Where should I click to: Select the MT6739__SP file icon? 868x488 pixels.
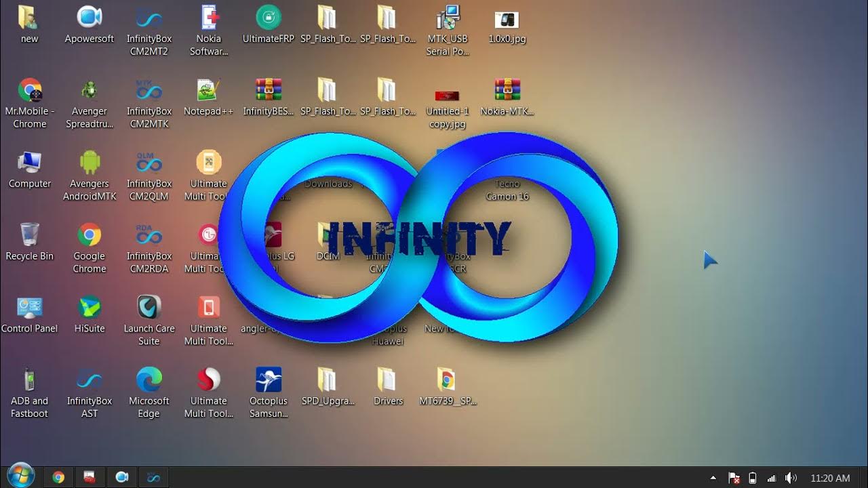[448, 387]
